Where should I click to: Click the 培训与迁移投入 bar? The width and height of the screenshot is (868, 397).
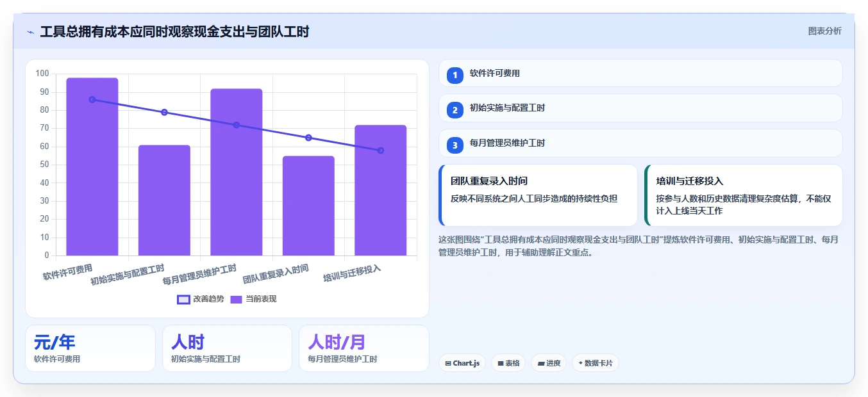381,190
